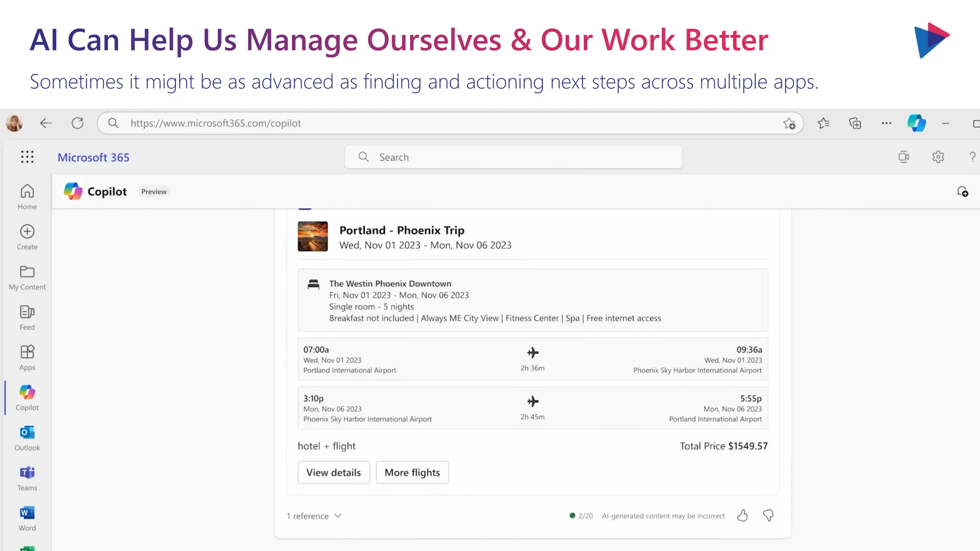Click the browser back arrow
The height and width of the screenshot is (551, 980).
(45, 123)
